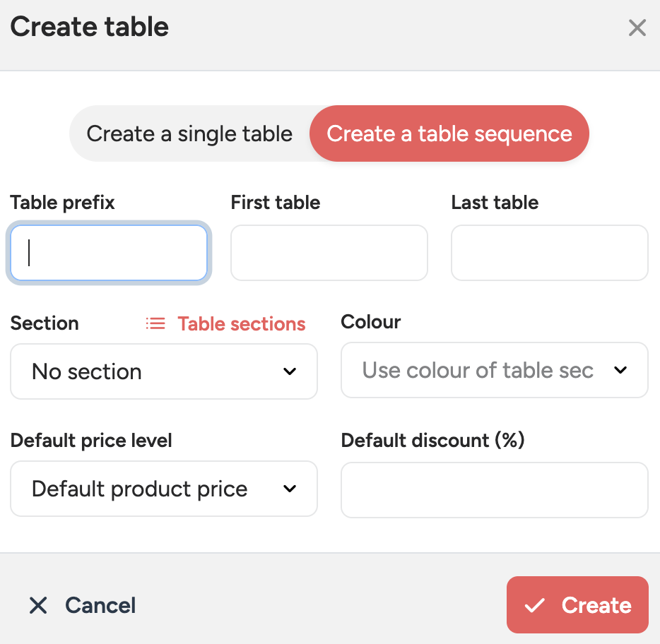Click the Table sections list icon
This screenshot has width=660, height=644.
pos(155,323)
